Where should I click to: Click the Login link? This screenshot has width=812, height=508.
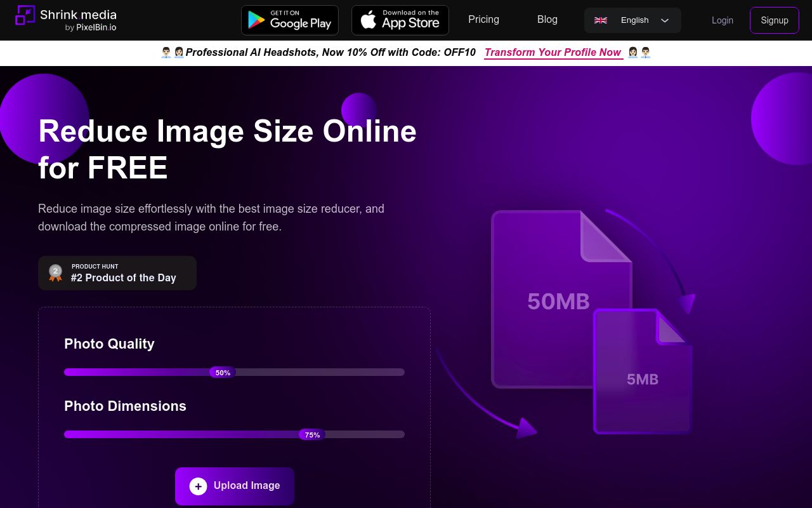click(722, 20)
